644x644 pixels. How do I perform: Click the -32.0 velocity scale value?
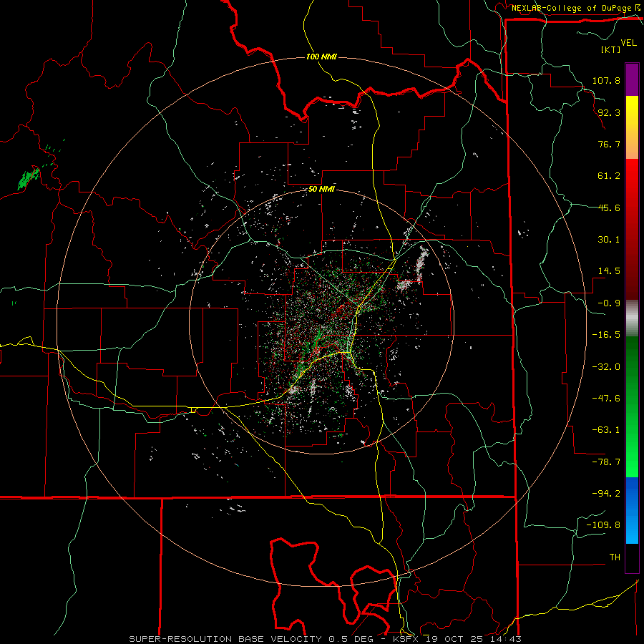(606, 367)
